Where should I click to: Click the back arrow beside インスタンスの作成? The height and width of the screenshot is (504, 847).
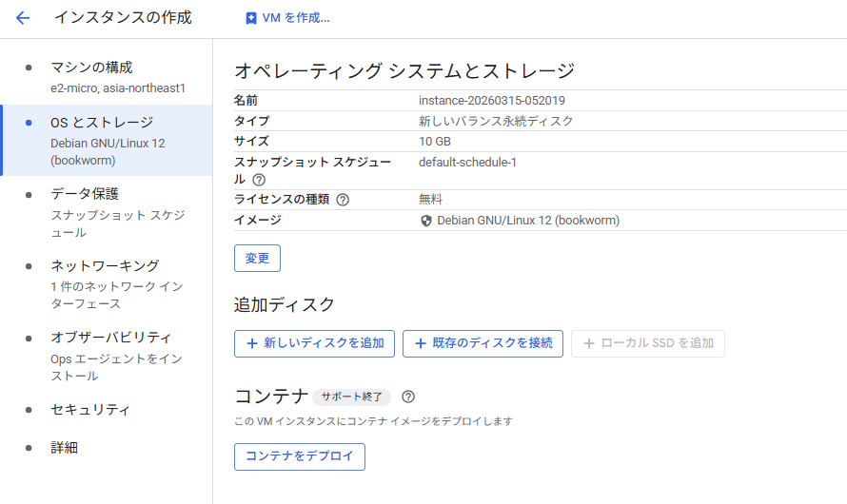[23, 18]
